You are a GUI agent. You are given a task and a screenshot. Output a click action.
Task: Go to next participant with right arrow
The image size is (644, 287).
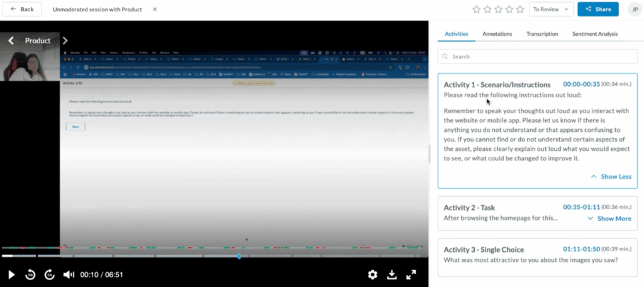coord(65,41)
